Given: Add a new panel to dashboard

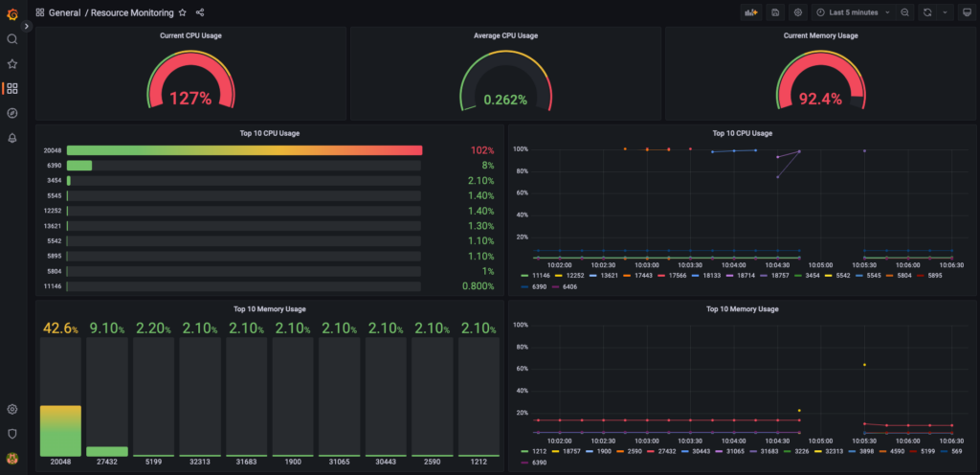Looking at the screenshot, I should click(x=750, y=12).
